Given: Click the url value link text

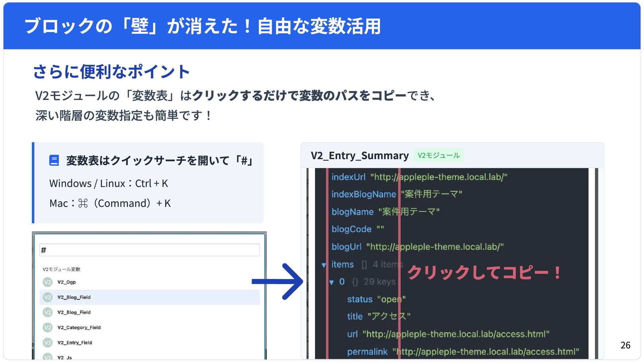Looking at the screenshot, I should pyautogui.click(x=456, y=334).
